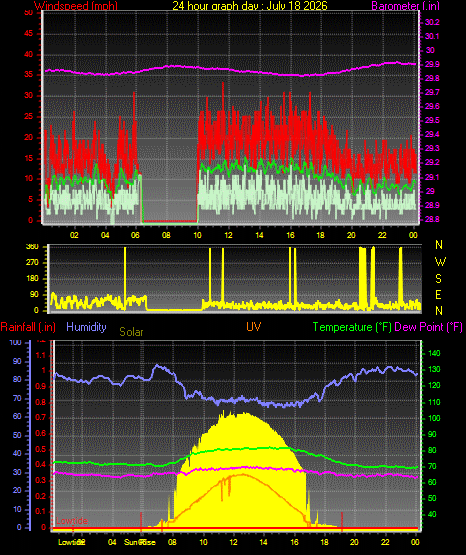The height and width of the screenshot is (555, 466).
Task: Click the 18 hour label under the windspeed graph
Action: point(320,235)
